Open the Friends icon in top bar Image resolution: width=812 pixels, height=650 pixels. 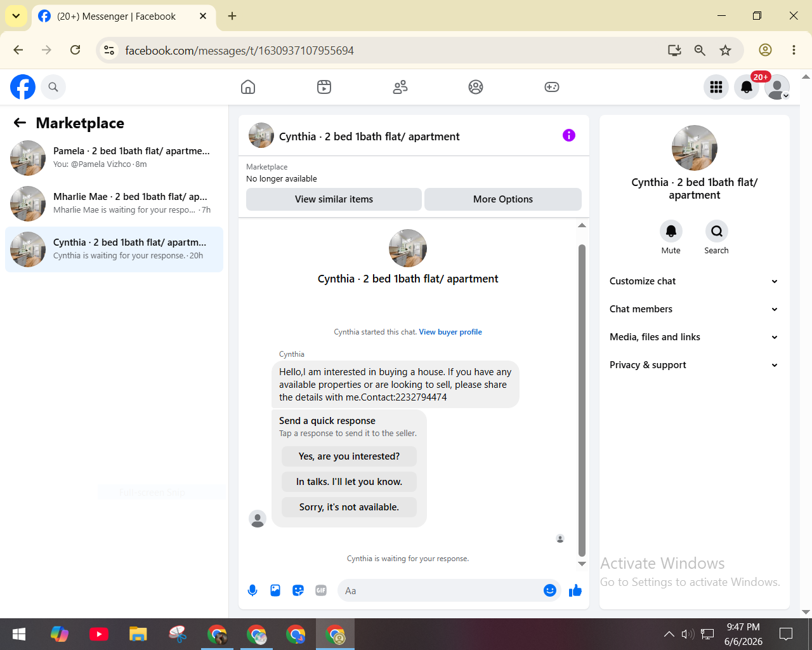[x=400, y=87]
